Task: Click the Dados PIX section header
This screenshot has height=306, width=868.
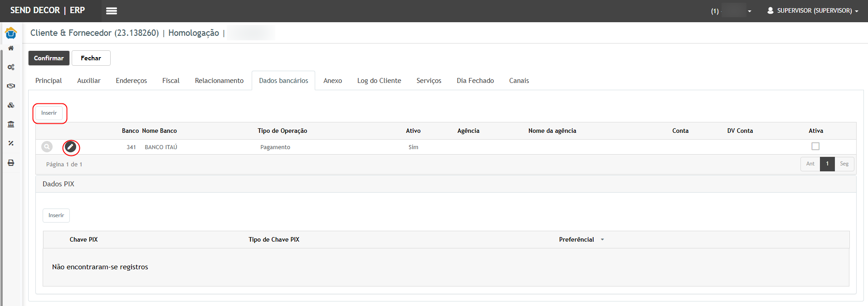Action: click(59, 184)
